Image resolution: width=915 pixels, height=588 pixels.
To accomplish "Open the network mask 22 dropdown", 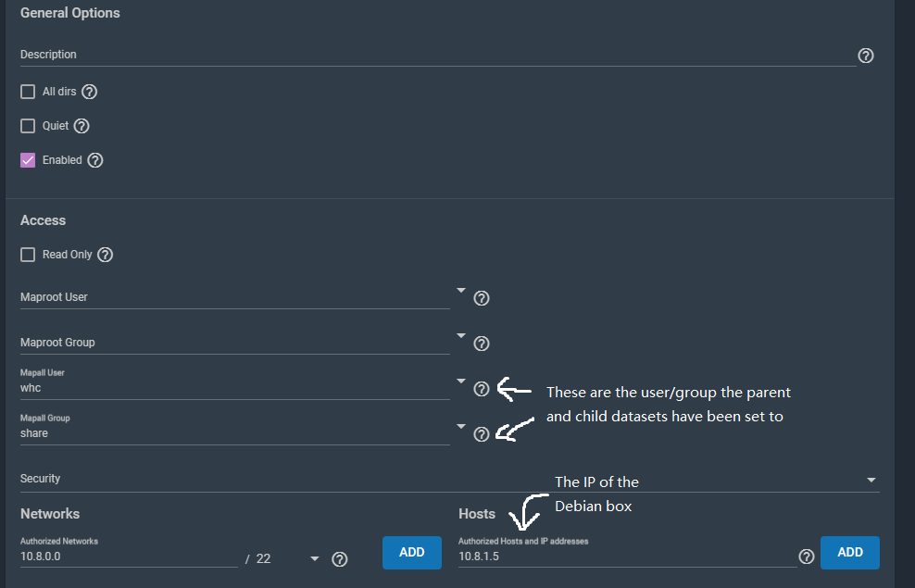I will coord(314,558).
